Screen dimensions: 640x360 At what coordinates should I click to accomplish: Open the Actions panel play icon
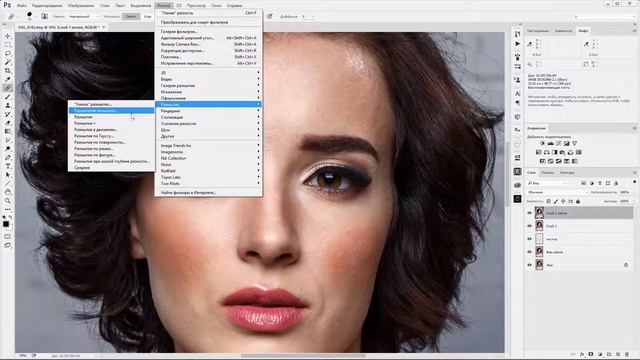[518, 44]
